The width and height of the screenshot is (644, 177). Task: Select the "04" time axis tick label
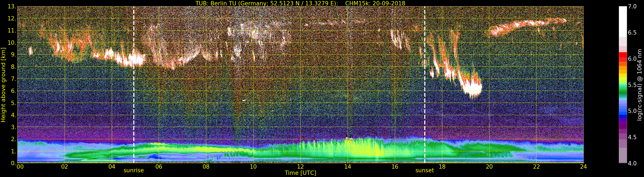(x=112, y=167)
